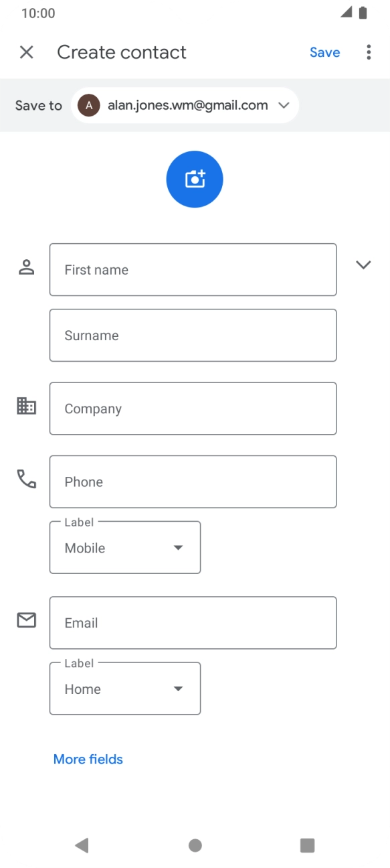Screen dimensions: 390x868
Task: Expand additional name fields with chevron
Action: pyautogui.click(x=363, y=265)
